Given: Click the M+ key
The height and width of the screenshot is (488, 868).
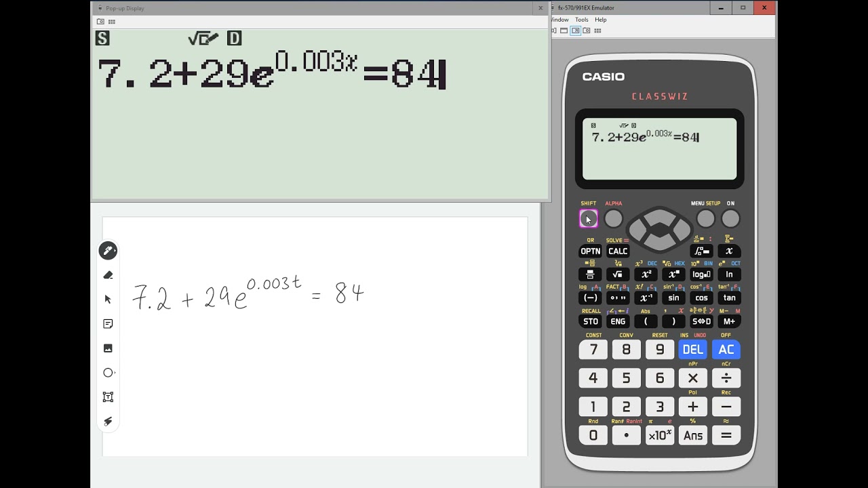Looking at the screenshot, I should [x=729, y=321].
